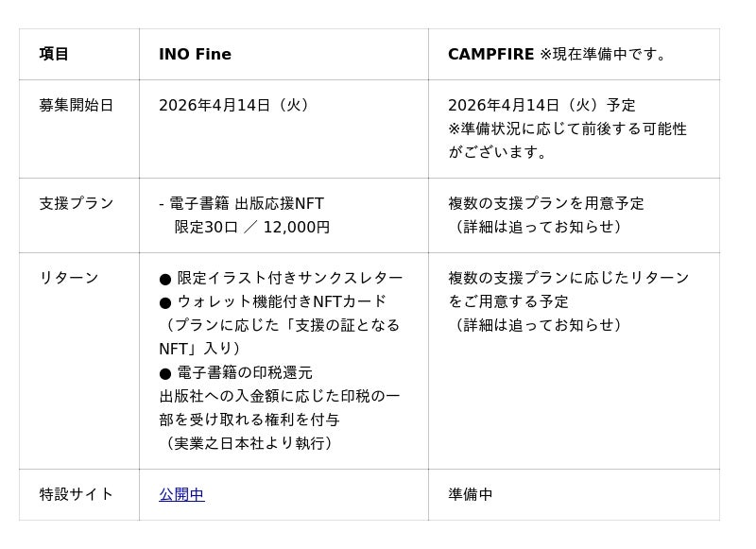756x549 pixels.
Task: Select the 特設サイト row label
Action: pos(76,494)
